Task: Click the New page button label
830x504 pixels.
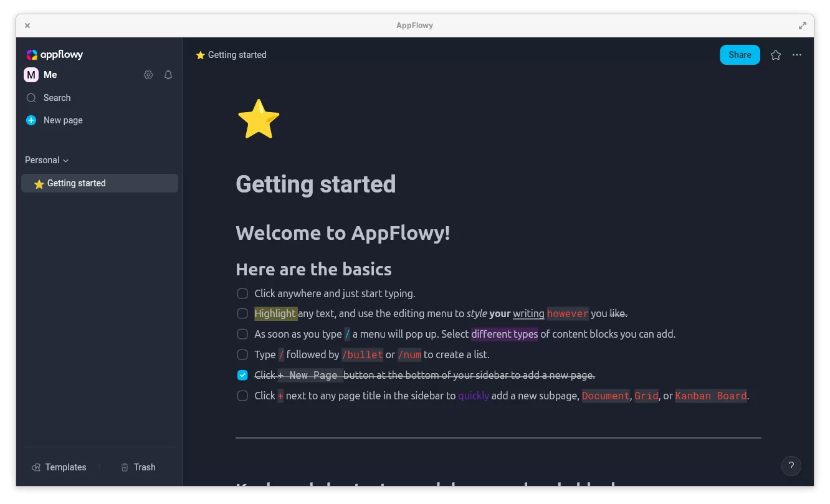Action: coord(63,120)
